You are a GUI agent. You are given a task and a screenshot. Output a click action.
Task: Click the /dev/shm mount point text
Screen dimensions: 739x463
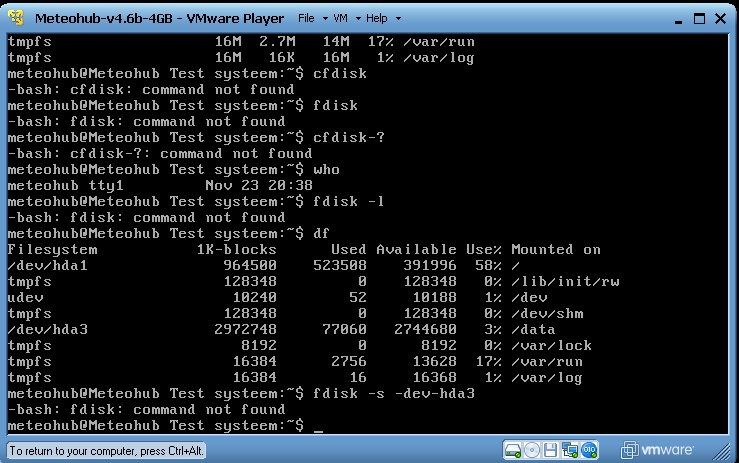pos(547,314)
